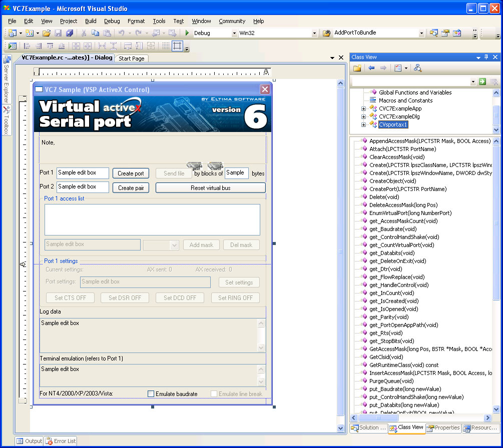Click the Port settings edit box
Image resolution: width=503 pixels, height=448 pixels.
pyautogui.click(x=145, y=282)
